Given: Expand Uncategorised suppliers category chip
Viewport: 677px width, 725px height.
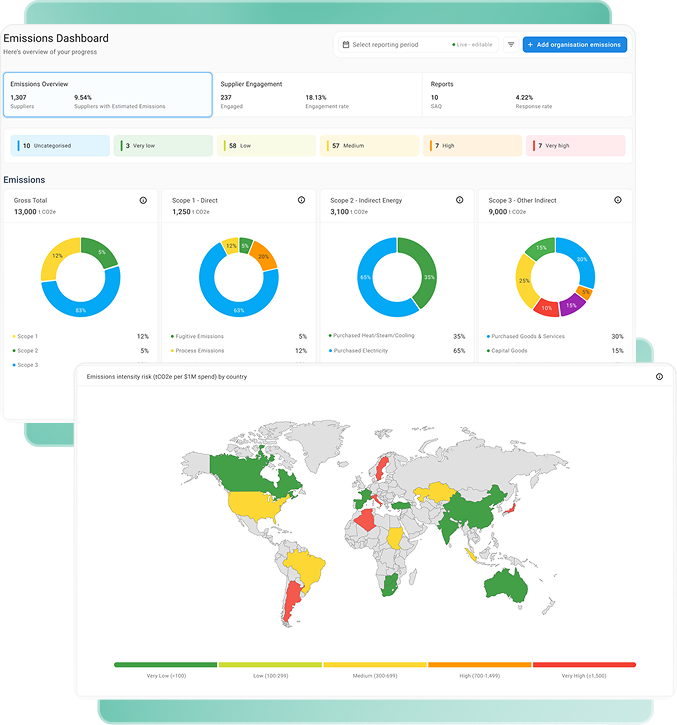Looking at the screenshot, I should click(60, 146).
